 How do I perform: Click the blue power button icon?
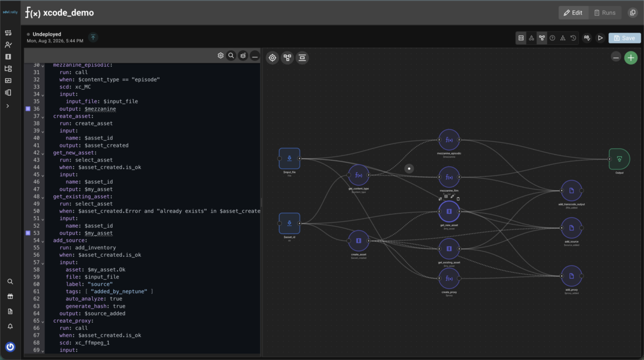(10, 347)
